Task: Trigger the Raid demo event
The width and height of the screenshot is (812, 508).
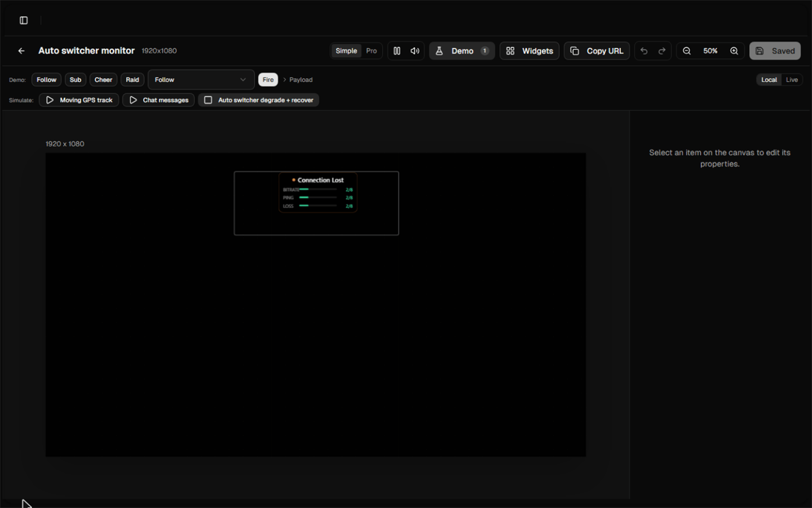Action: pos(133,80)
